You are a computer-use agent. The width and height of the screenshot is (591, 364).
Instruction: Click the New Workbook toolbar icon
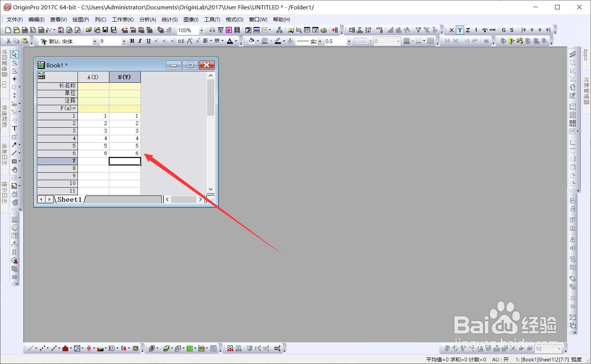pyautogui.click(x=25, y=30)
